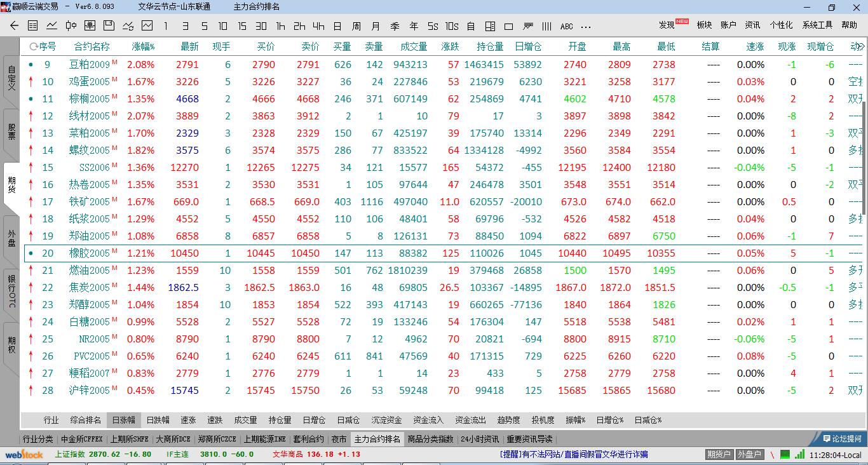868x465 pixels.
Task: Open the multi-window split layout icon
Action: pos(490,26)
